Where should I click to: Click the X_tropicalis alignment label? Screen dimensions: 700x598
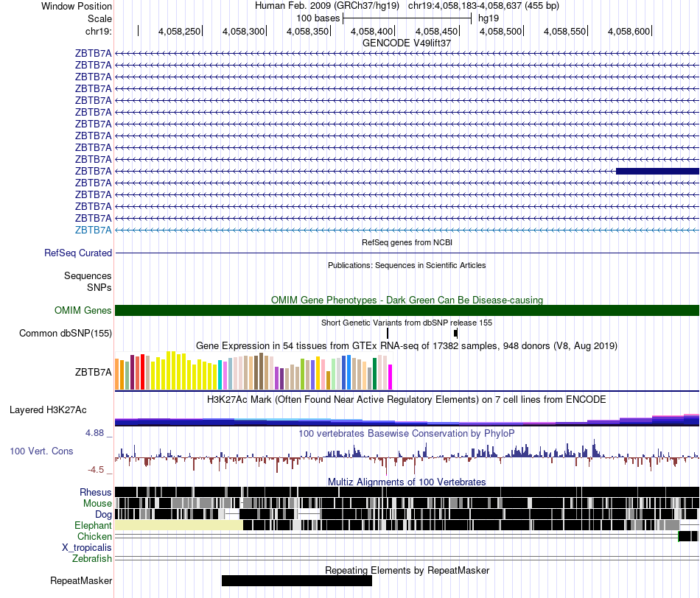tap(87, 548)
